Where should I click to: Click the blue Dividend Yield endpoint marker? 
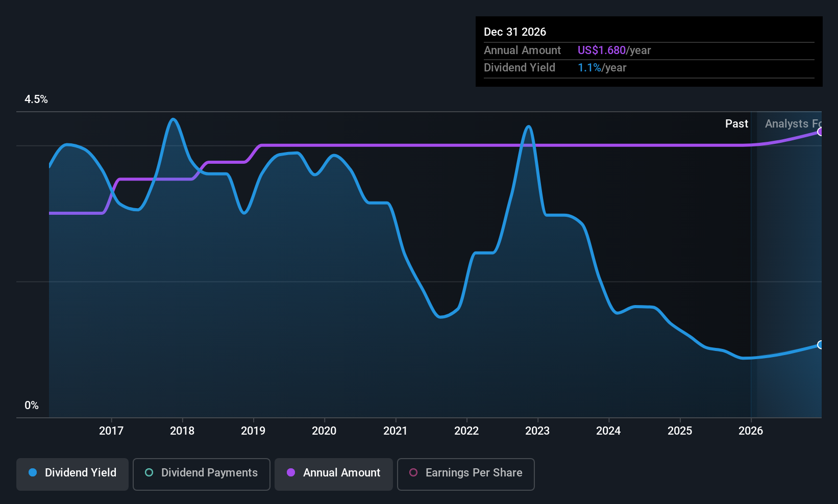[820, 345]
